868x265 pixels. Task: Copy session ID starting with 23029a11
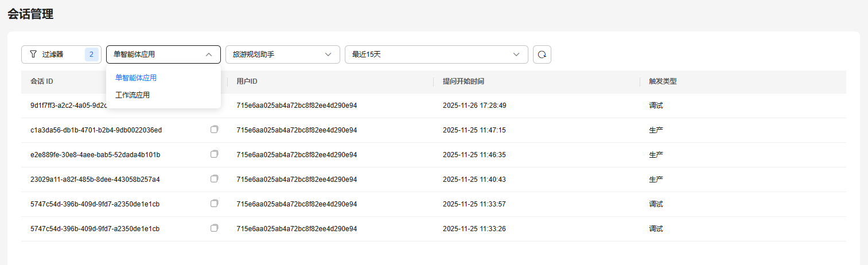click(215, 179)
